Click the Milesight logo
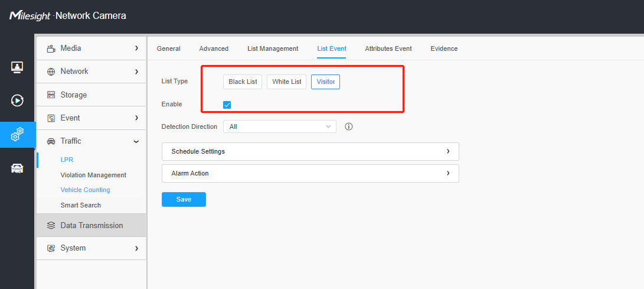 30,16
